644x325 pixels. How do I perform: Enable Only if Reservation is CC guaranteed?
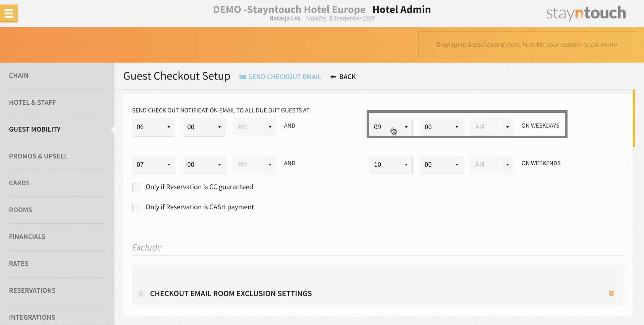137,187
